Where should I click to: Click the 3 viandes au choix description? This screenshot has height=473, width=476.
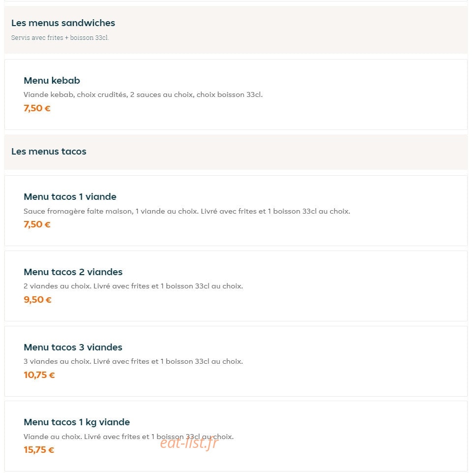click(133, 361)
